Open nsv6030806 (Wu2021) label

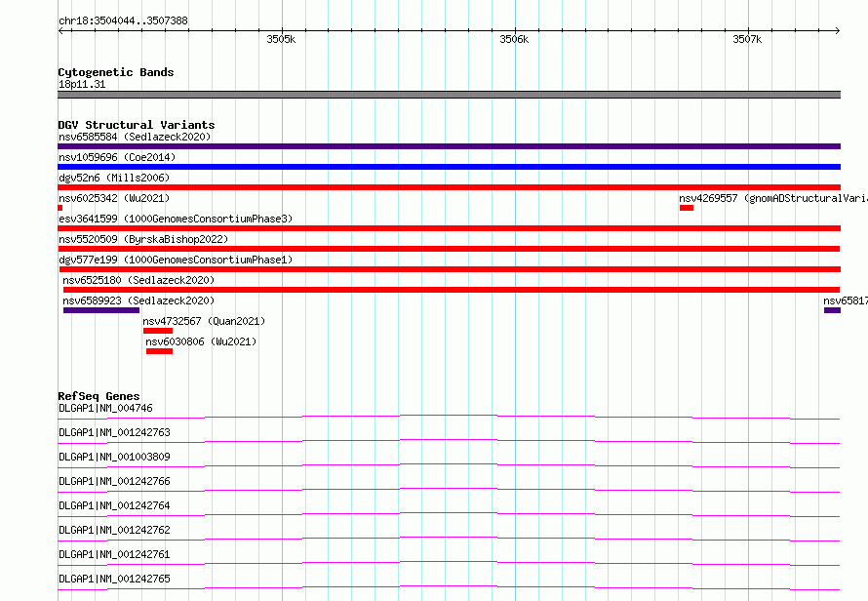coord(202,341)
